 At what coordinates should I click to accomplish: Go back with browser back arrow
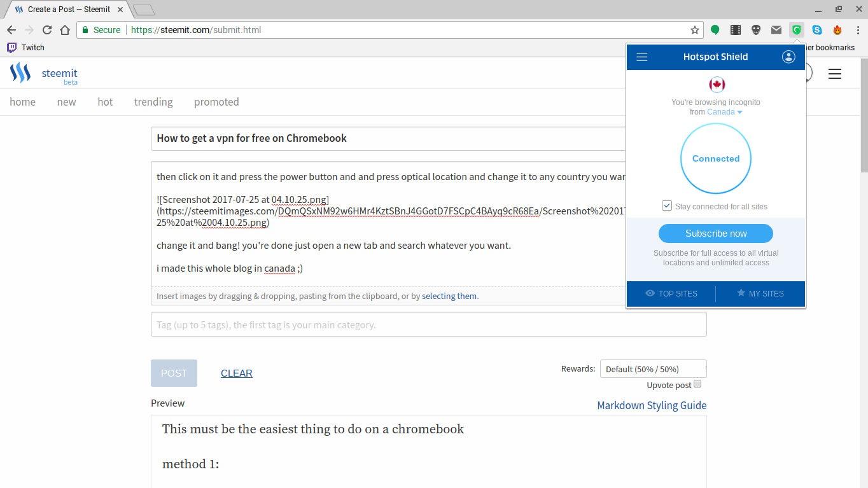[11, 30]
